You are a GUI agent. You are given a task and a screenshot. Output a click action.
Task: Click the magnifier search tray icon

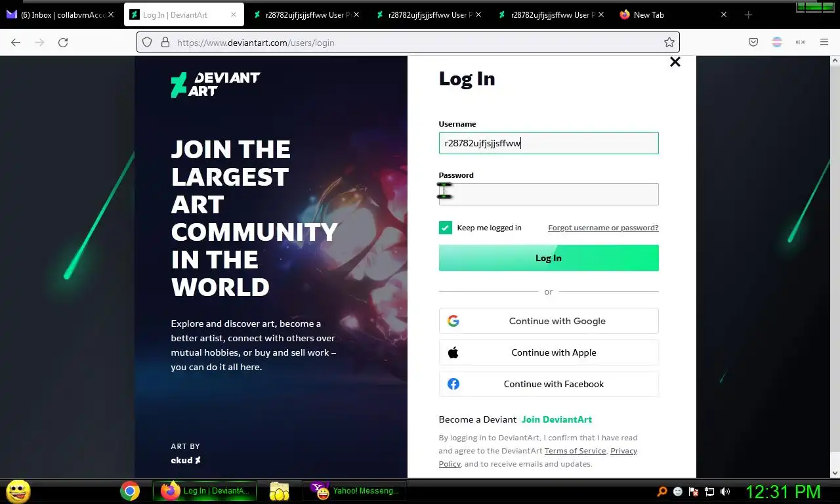(x=662, y=492)
